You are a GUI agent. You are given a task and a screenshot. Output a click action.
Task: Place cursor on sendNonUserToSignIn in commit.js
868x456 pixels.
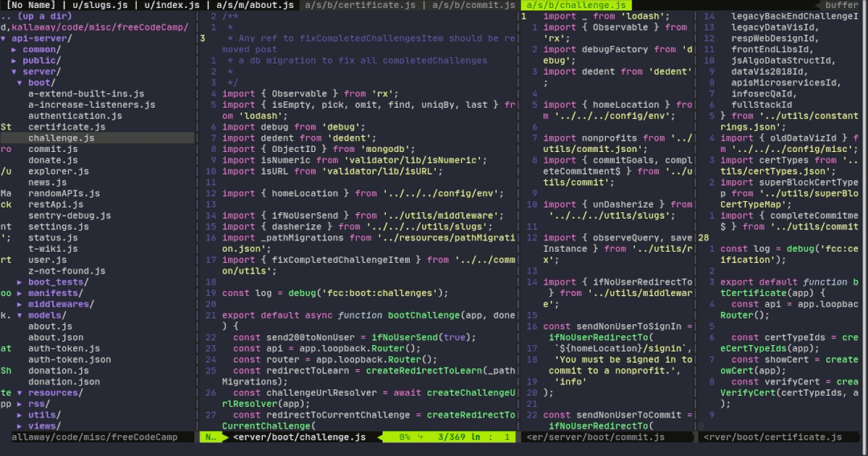click(x=628, y=327)
